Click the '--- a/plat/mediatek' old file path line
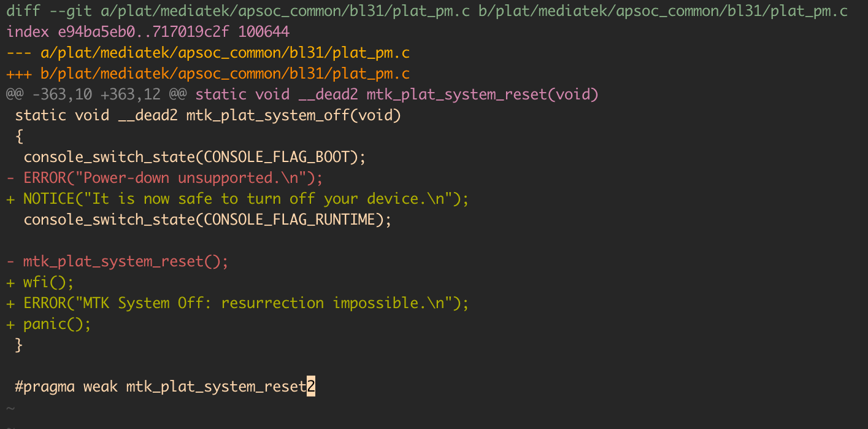 (208, 53)
